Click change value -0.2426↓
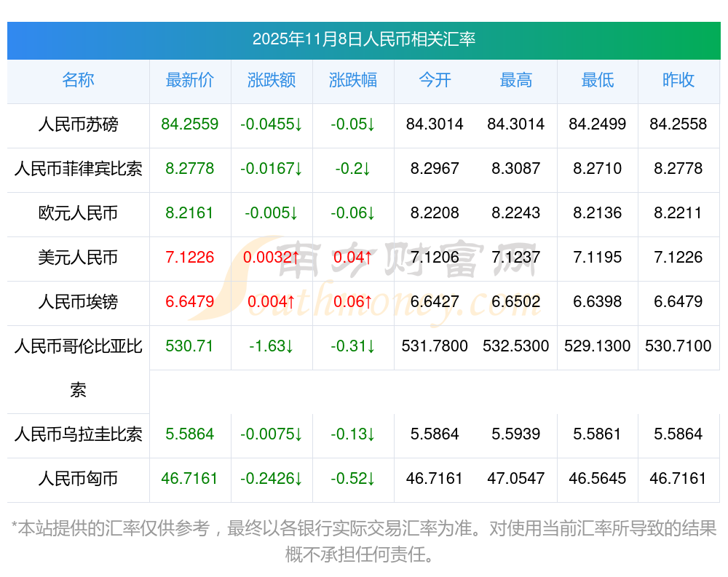The width and height of the screenshot is (728, 577). 272,478
